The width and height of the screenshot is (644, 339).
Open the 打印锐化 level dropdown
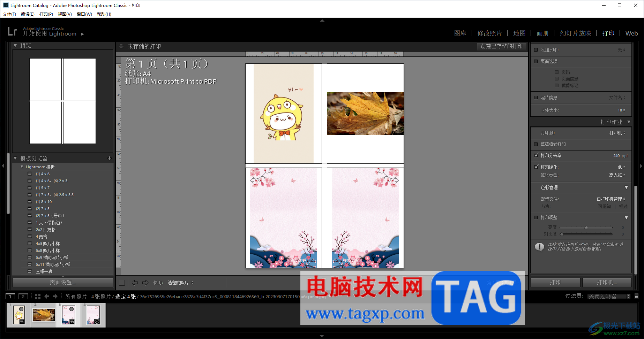[x=621, y=167]
